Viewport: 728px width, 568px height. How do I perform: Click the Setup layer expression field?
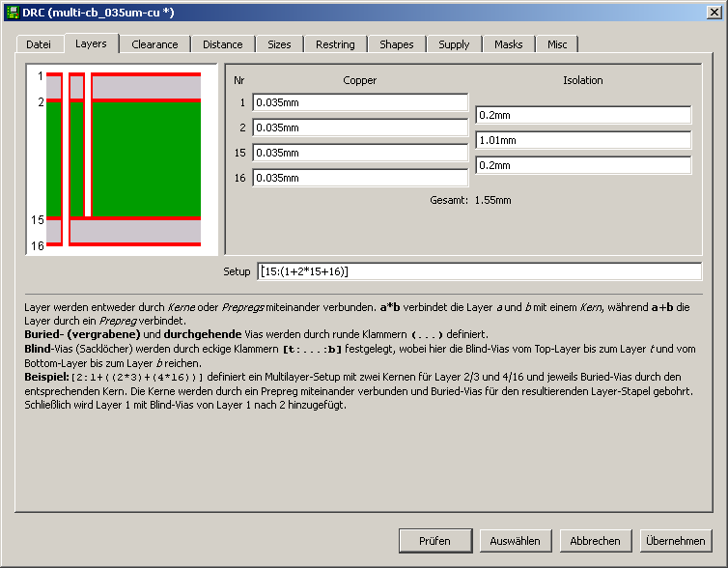(480, 271)
